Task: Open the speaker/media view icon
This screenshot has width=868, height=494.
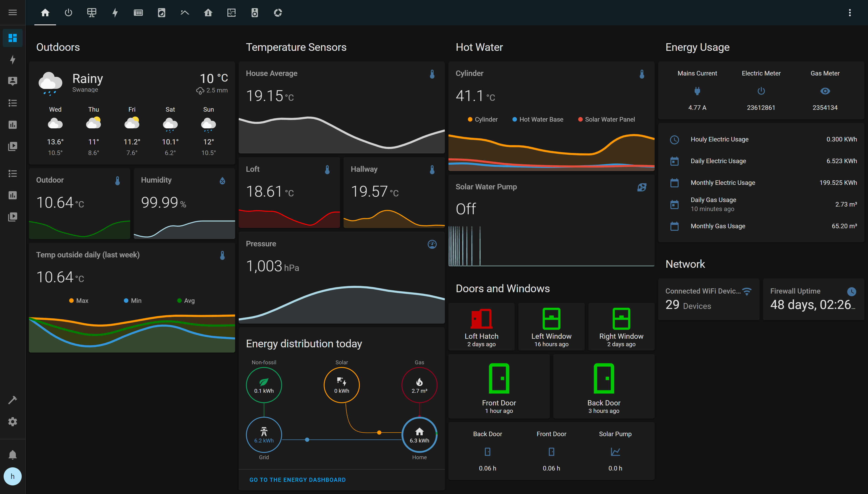Action: (x=255, y=13)
